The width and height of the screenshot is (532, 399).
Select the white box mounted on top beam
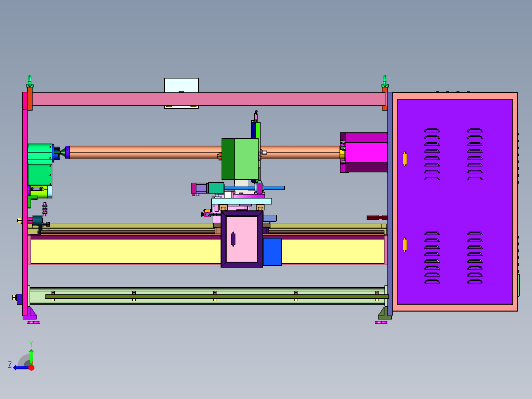pyautogui.click(x=181, y=85)
